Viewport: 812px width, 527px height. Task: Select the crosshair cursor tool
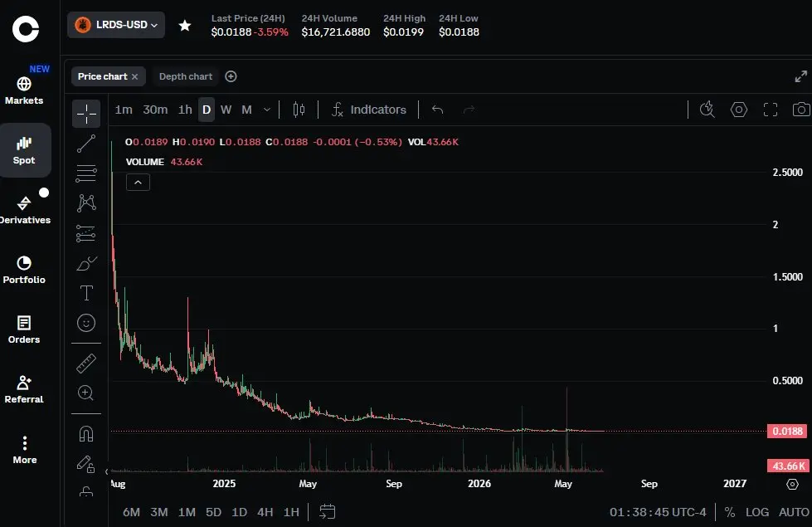[86, 114]
